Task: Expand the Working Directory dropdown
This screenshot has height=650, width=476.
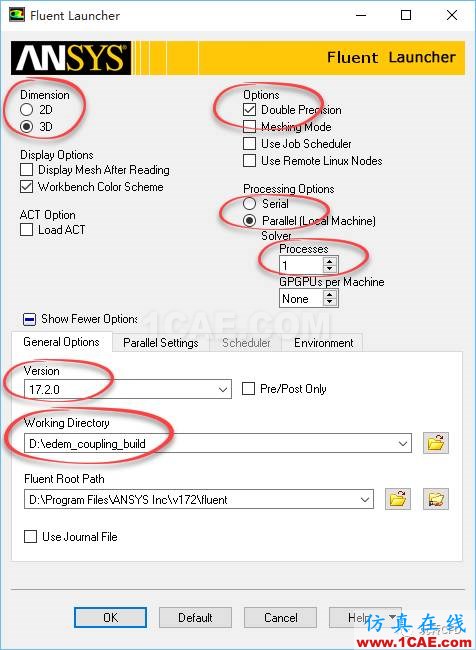Action: (x=403, y=444)
